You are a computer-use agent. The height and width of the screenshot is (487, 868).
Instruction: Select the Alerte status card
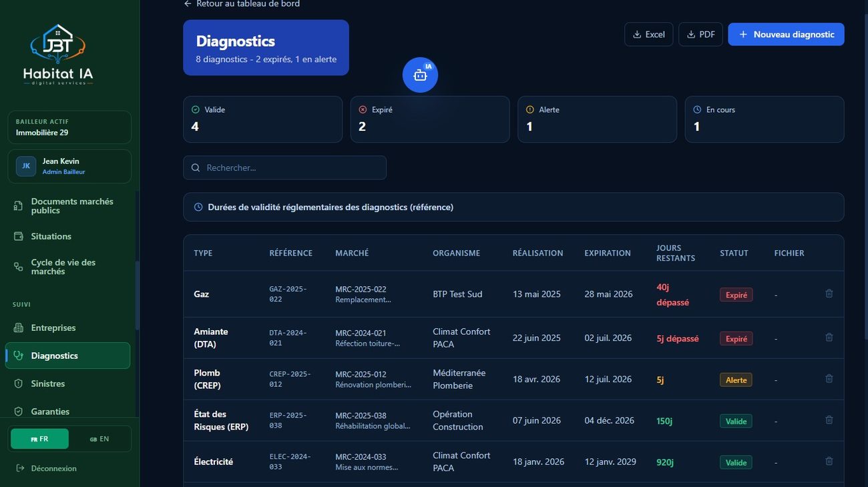(598, 119)
